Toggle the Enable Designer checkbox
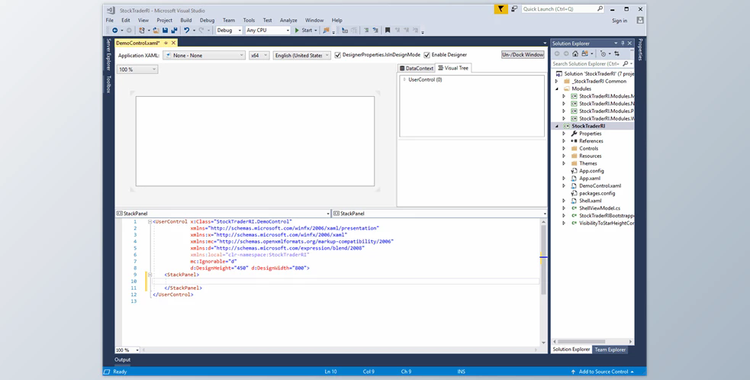This screenshot has width=750, height=380. (x=427, y=55)
